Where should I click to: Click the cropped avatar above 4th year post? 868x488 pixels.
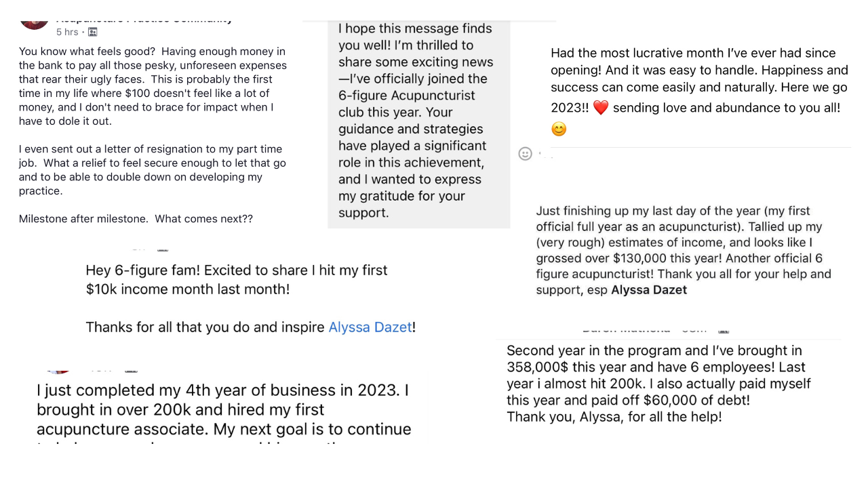(x=59, y=371)
